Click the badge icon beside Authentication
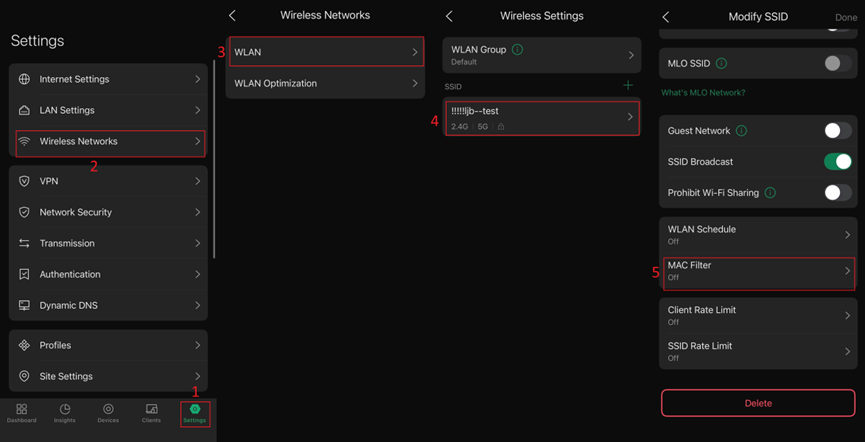This screenshot has height=442, width=865. [x=24, y=274]
